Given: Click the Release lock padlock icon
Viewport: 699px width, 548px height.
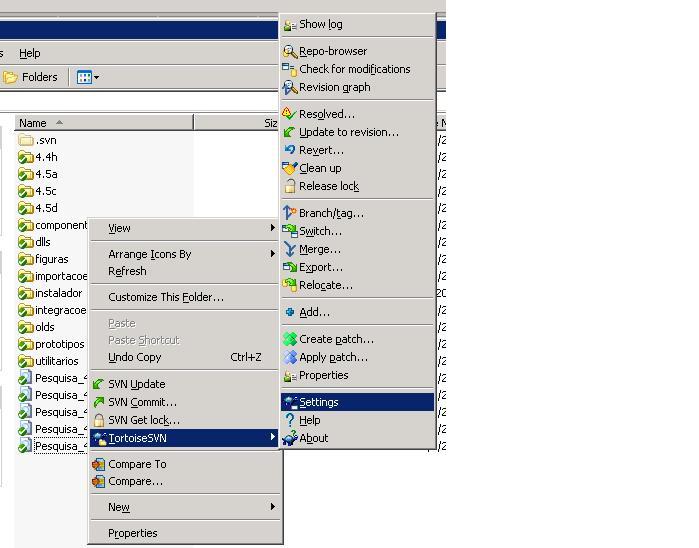Looking at the screenshot, I should 290,186.
